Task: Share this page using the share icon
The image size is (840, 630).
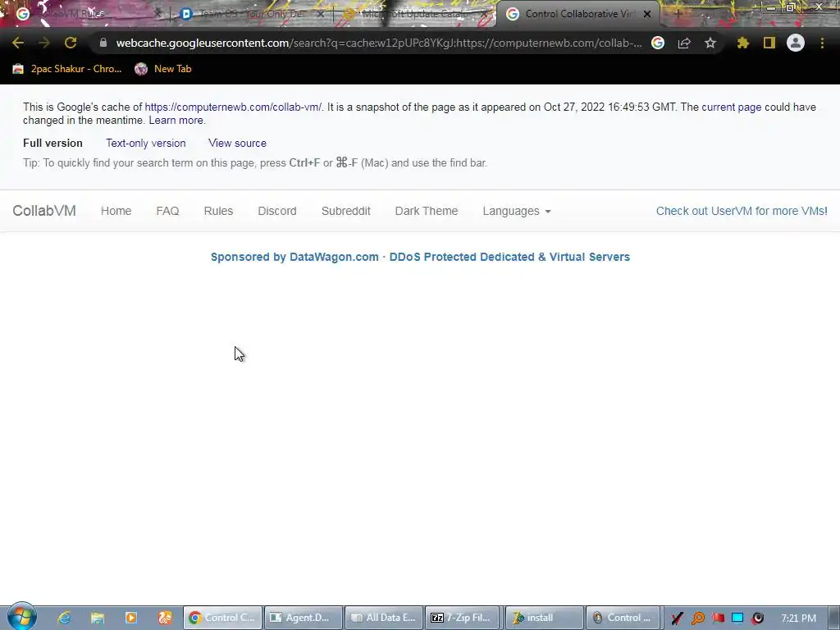Action: click(x=684, y=43)
